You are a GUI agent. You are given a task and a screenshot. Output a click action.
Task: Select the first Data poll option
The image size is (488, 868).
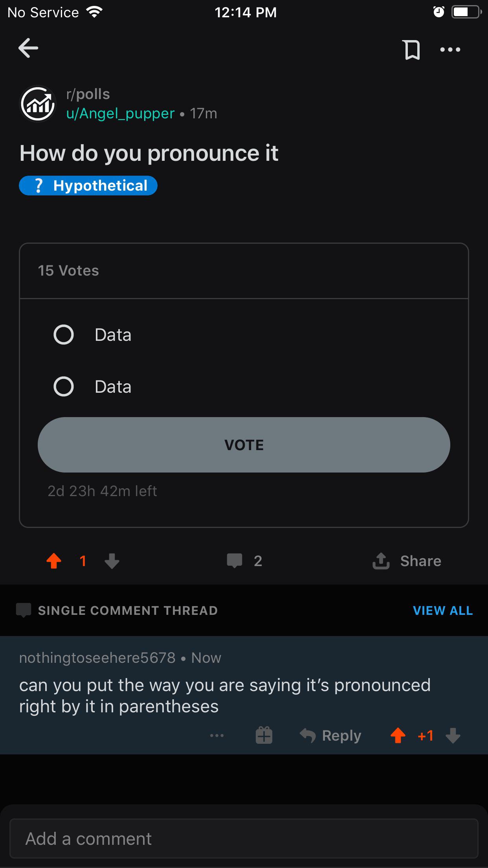[x=64, y=335]
